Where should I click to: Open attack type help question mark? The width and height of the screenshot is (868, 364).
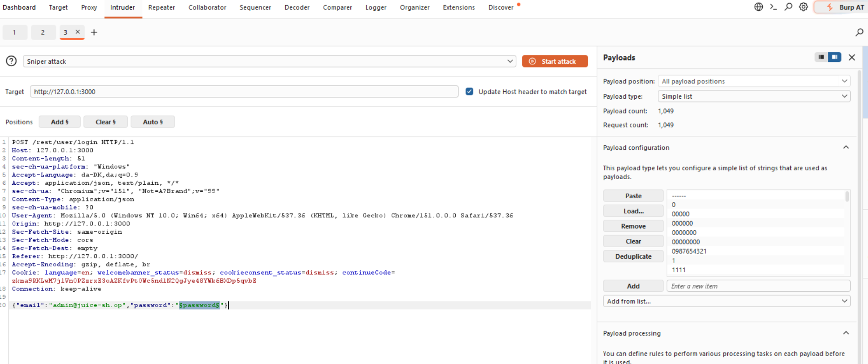point(11,61)
